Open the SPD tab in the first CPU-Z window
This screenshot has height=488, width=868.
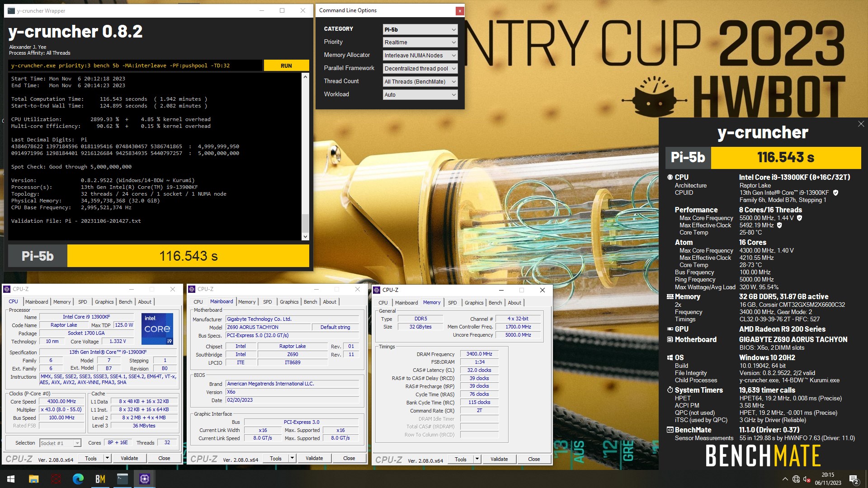coord(83,302)
